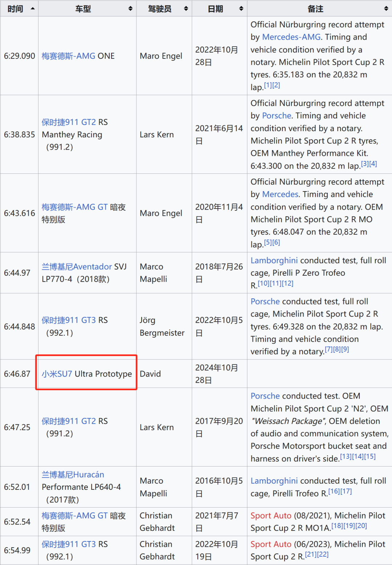Open citation [4] reference
The image size is (392, 565).
pyautogui.click(x=373, y=164)
